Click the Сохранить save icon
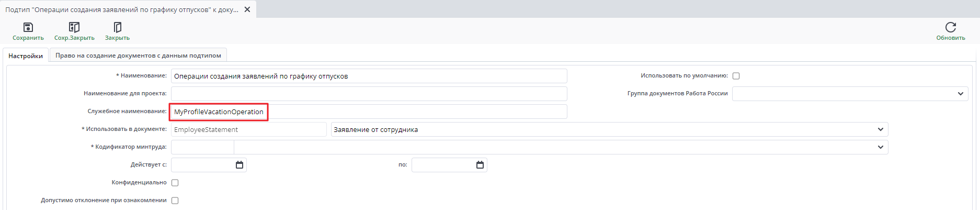Screen dimensions: 980x210 28,27
